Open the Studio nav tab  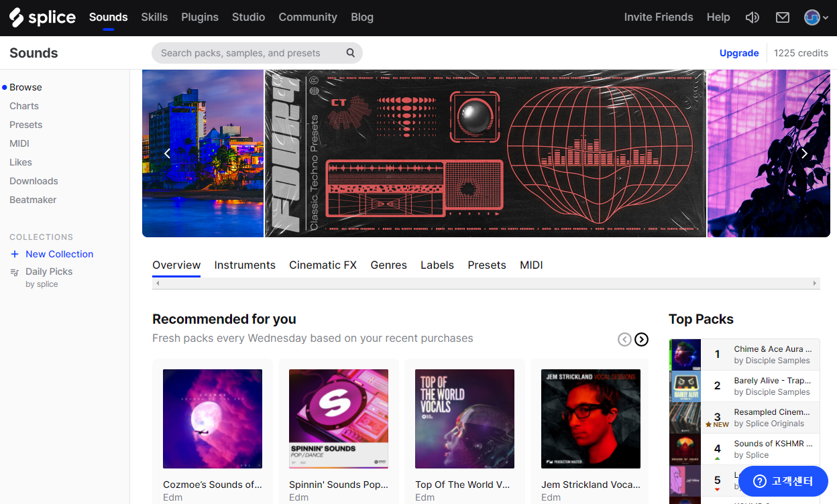(x=248, y=17)
